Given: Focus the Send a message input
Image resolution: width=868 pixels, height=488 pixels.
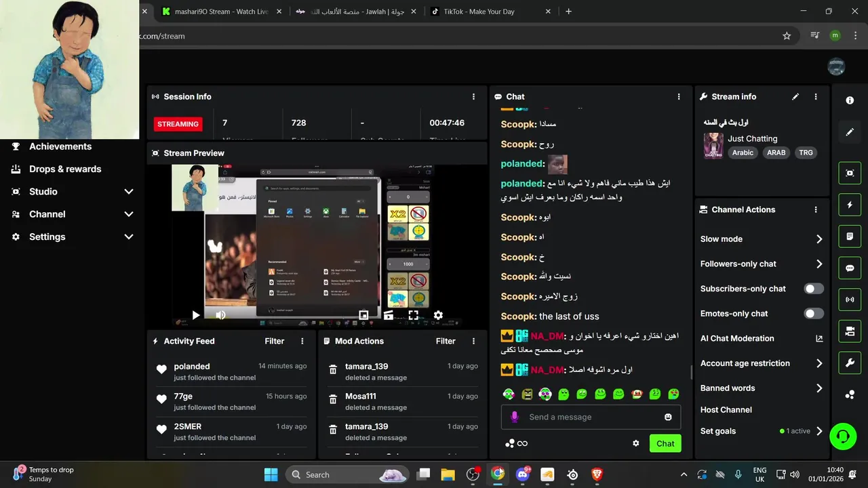Looking at the screenshot, I should pyautogui.click(x=590, y=417).
